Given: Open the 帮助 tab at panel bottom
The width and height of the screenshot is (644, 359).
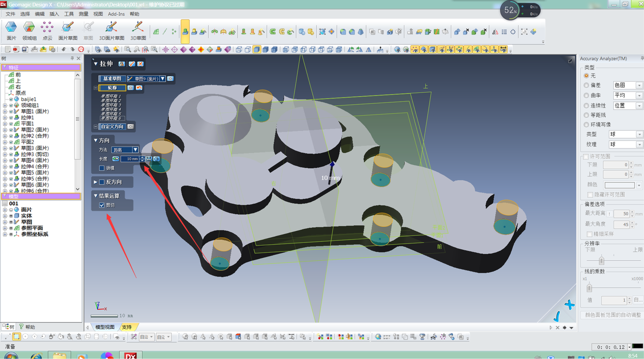Looking at the screenshot, I should [x=27, y=327].
